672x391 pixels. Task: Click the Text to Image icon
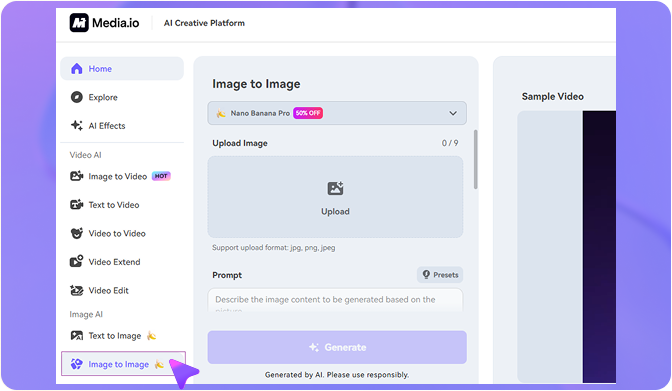pos(77,336)
